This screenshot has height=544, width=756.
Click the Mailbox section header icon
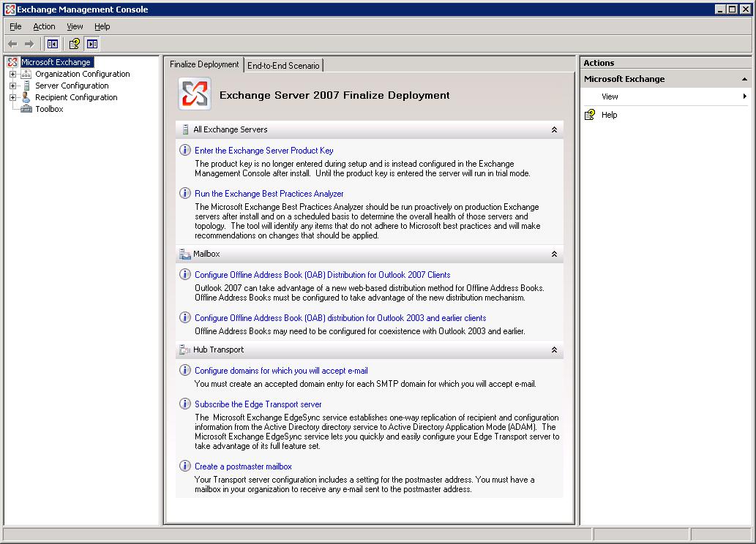[184, 254]
